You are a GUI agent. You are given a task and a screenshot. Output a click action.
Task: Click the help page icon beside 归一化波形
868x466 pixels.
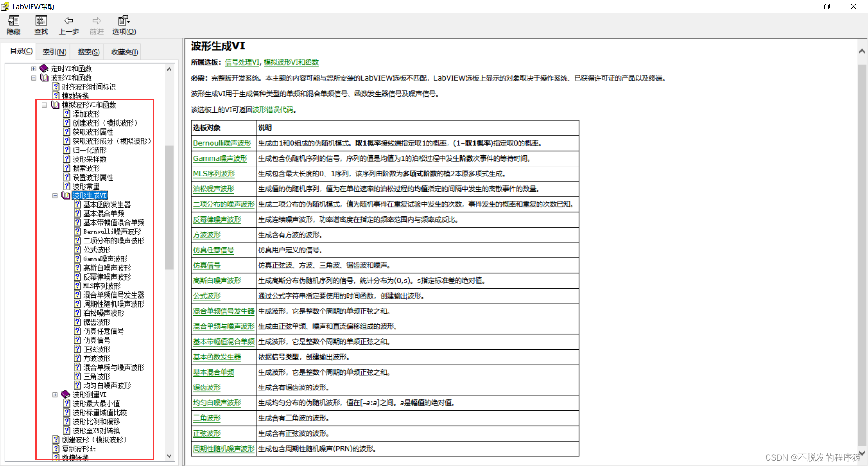point(67,150)
